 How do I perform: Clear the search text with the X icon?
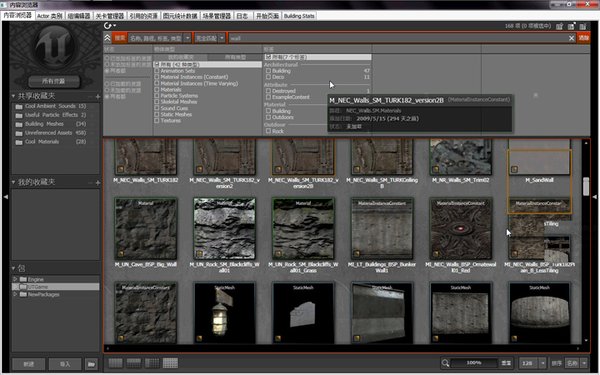[x=571, y=38]
